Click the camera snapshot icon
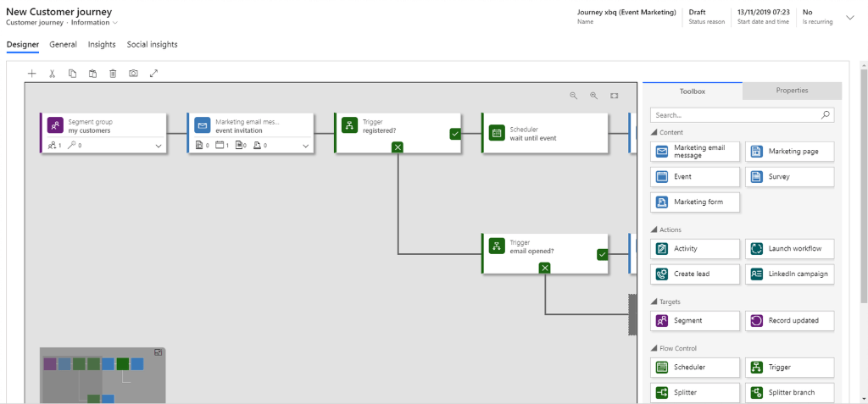Viewport: 868px width, 404px height. (x=133, y=73)
